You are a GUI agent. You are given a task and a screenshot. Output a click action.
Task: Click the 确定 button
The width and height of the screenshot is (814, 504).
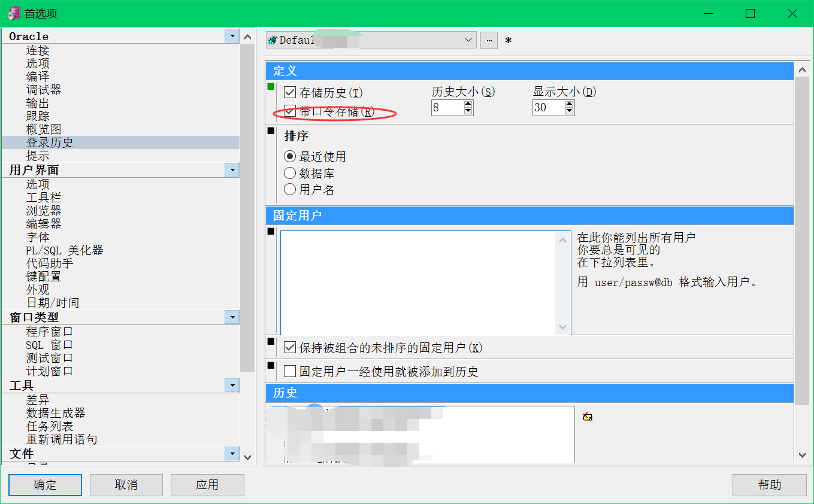click(45, 485)
